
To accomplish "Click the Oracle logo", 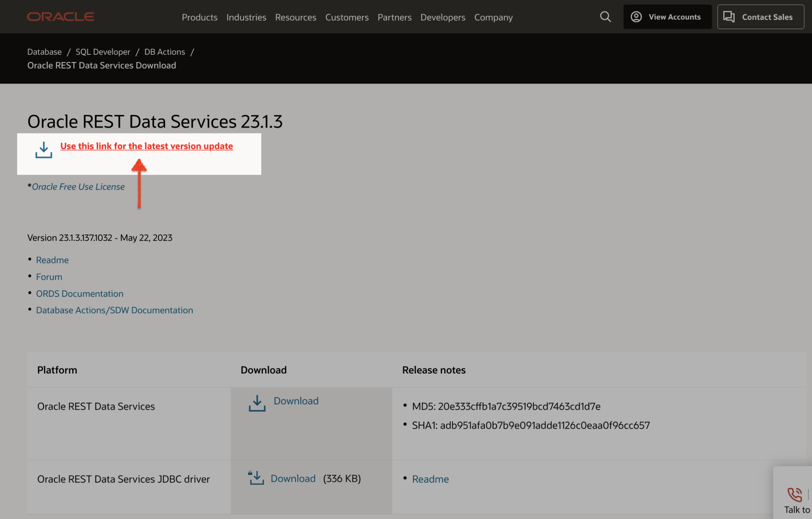I will pyautogui.click(x=60, y=17).
